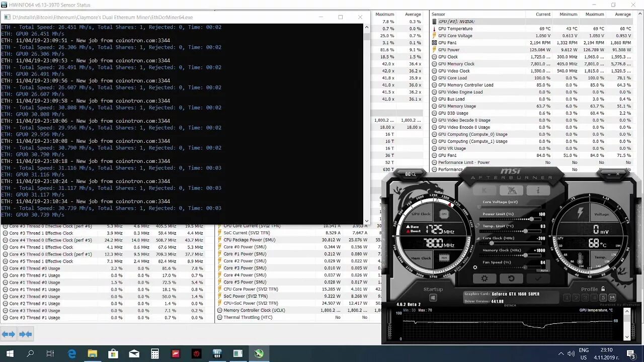This screenshot has height=362, width=644.
Task: Select GPU Core Voltage sensor row
Action: click(531, 36)
